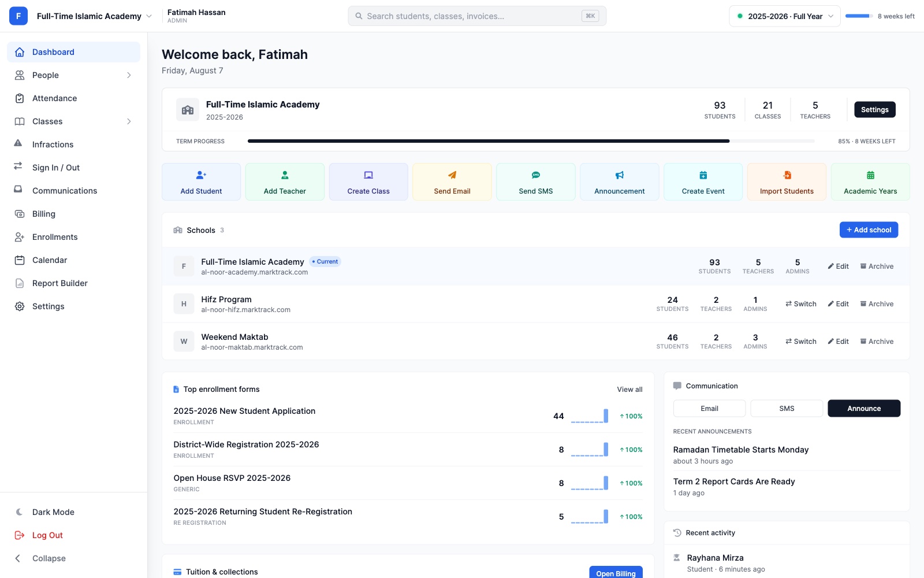Click the Hifz Program H avatar
The width and height of the screenshot is (924, 578).
184,304
